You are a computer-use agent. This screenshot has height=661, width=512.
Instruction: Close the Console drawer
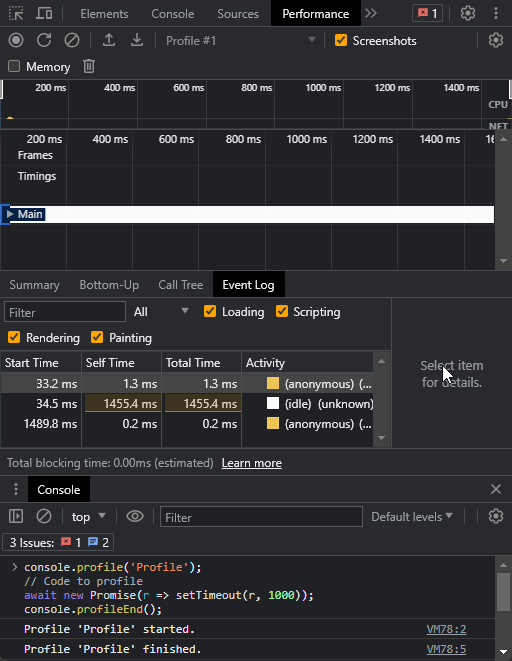(496, 489)
